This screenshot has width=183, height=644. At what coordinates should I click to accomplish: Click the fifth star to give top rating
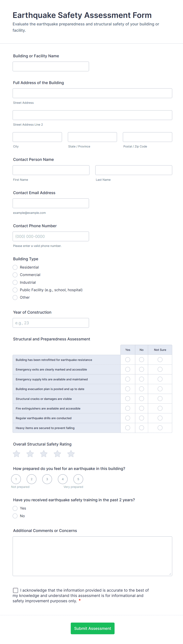[x=70, y=453]
